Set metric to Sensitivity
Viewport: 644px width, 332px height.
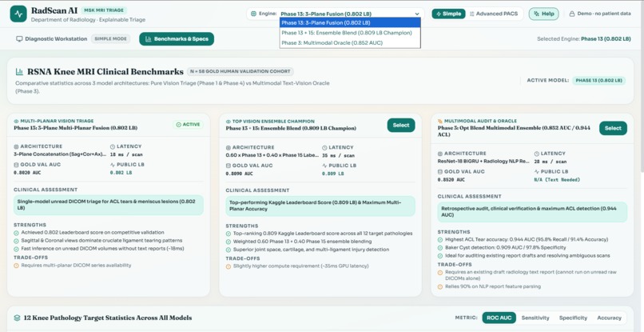[x=535, y=318]
